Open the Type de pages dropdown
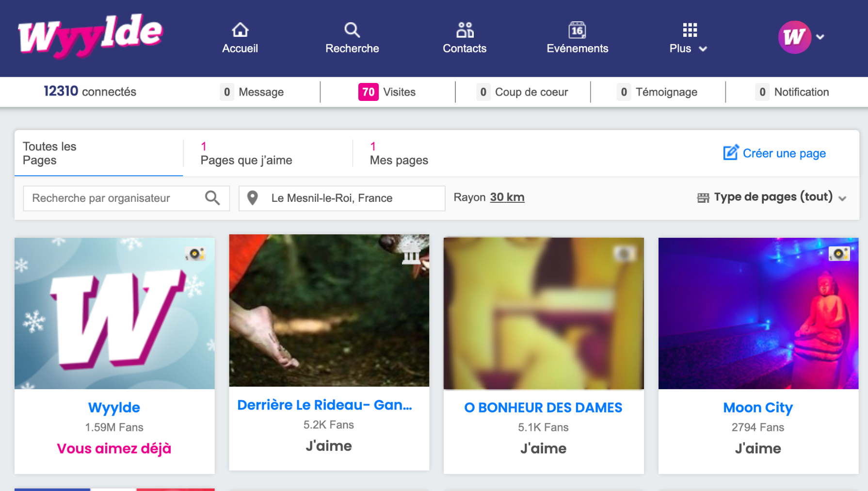Image resolution: width=868 pixels, height=491 pixels. tap(772, 197)
